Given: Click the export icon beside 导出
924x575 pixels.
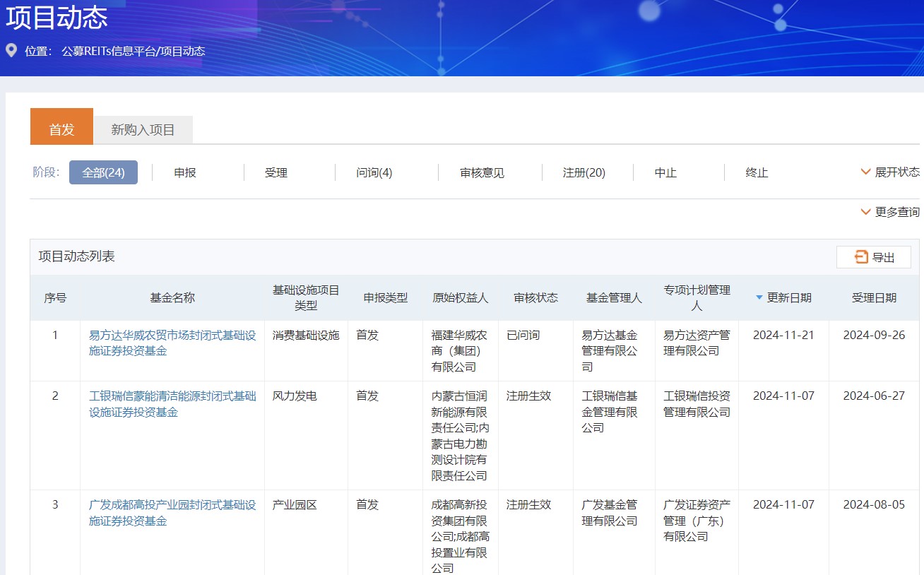Looking at the screenshot, I should click(861, 257).
